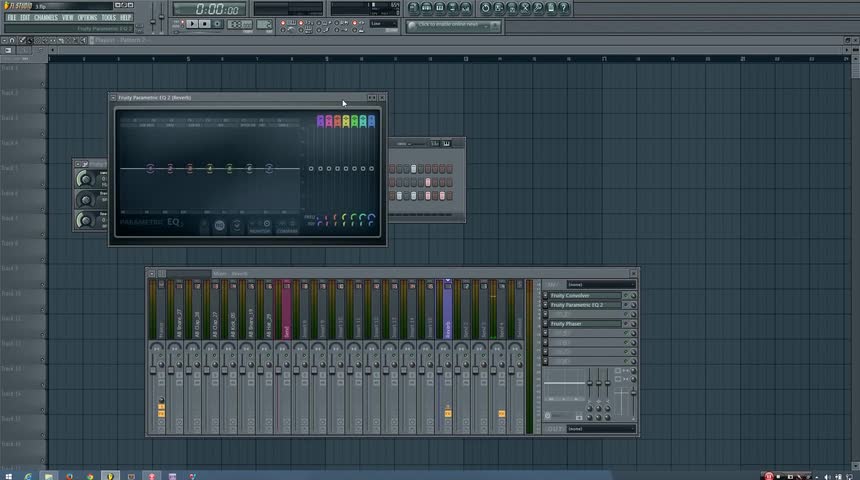Toggle Fruity Parametric EQ 2 slot on/off
The height and width of the screenshot is (480, 860).
626,305
